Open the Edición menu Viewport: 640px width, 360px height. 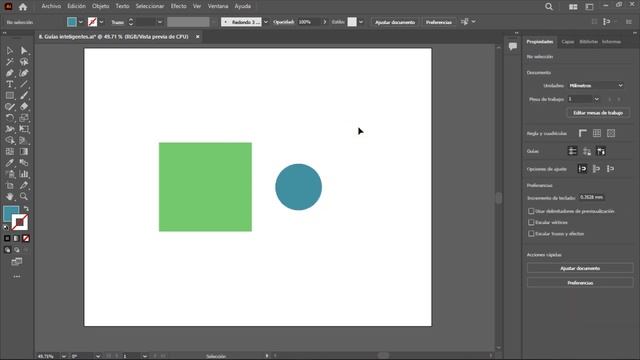(76, 6)
